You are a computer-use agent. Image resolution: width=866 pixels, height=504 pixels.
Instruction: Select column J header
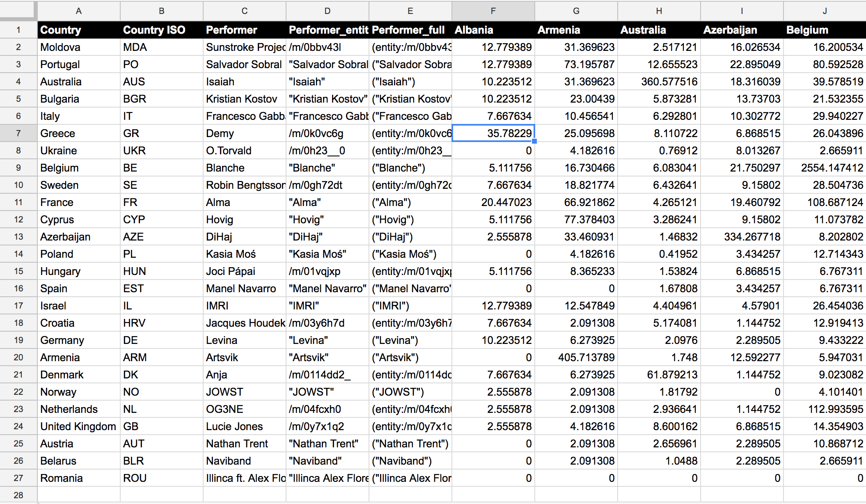click(824, 11)
